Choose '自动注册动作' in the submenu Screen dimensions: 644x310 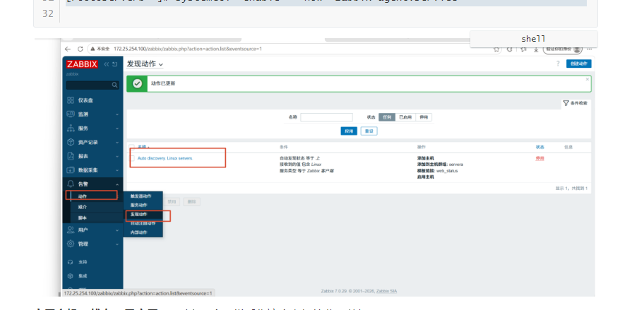point(143,223)
